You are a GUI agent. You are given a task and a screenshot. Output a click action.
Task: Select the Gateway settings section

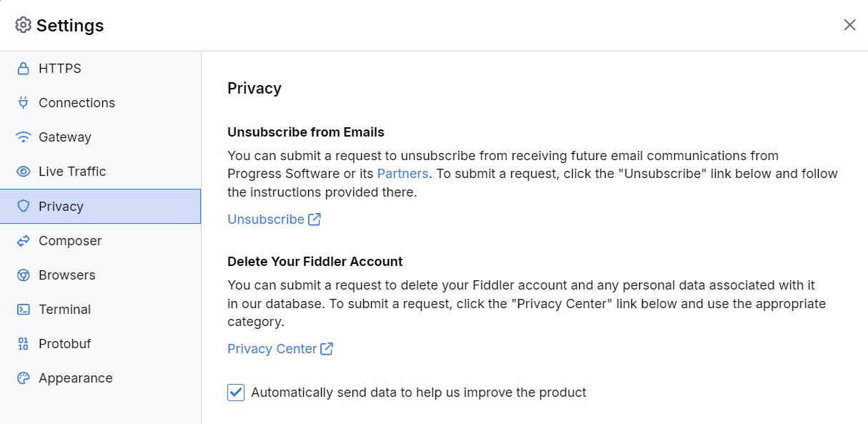65,137
